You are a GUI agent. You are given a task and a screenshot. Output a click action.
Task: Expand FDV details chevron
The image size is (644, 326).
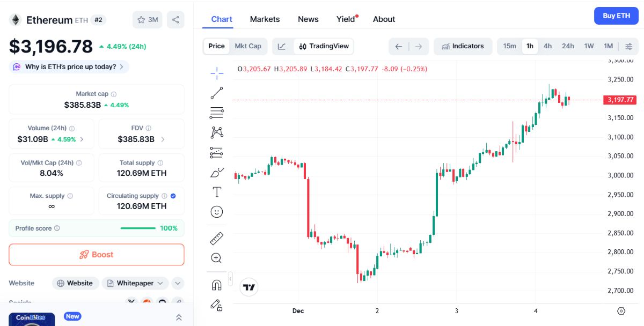point(163,139)
